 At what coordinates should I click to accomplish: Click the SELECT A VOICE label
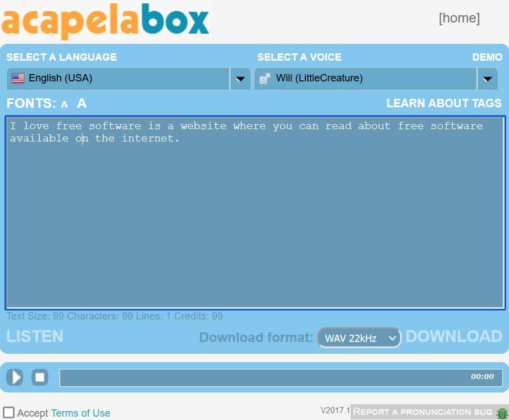point(299,57)
